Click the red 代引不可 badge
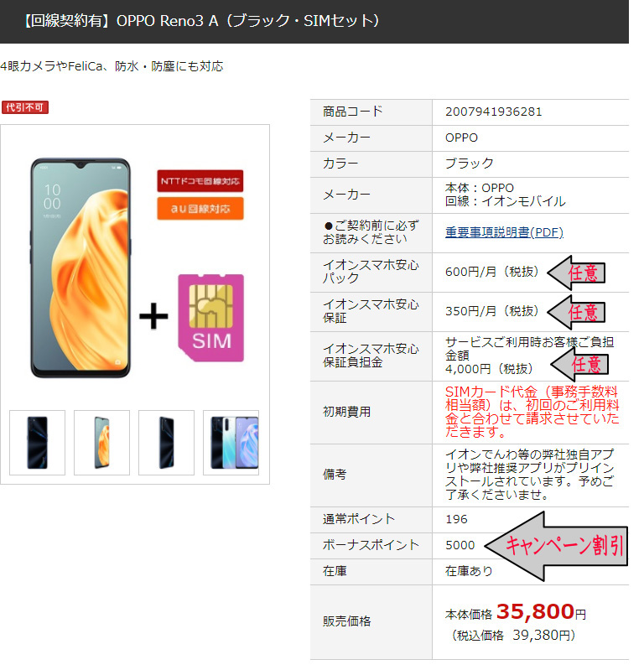Image resolution: width=644 pixels, height=670 pixels. coord(25,107)
